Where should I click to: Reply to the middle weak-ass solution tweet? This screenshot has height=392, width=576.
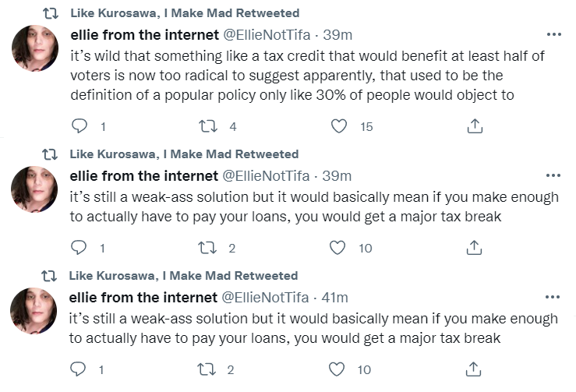tap(79, 248)
